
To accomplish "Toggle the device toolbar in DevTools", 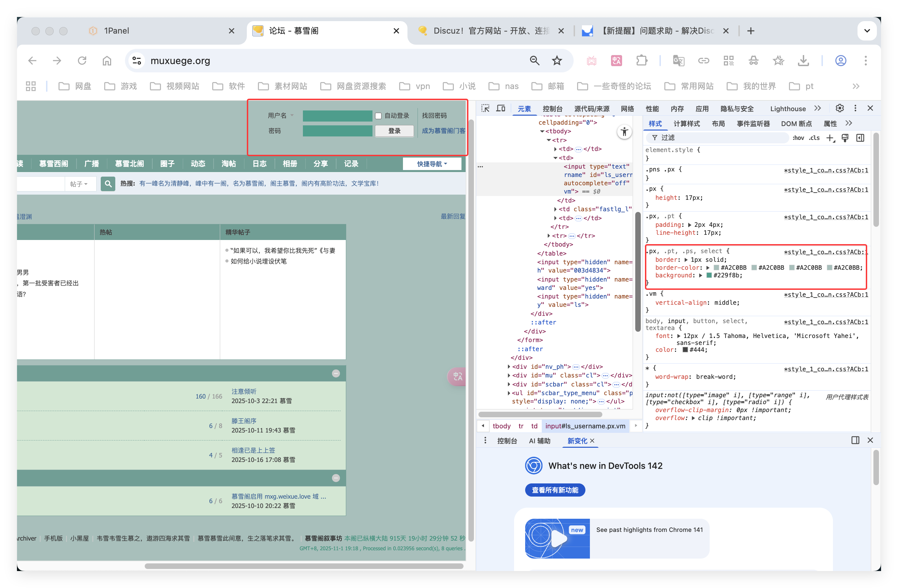I will (501, 108).
